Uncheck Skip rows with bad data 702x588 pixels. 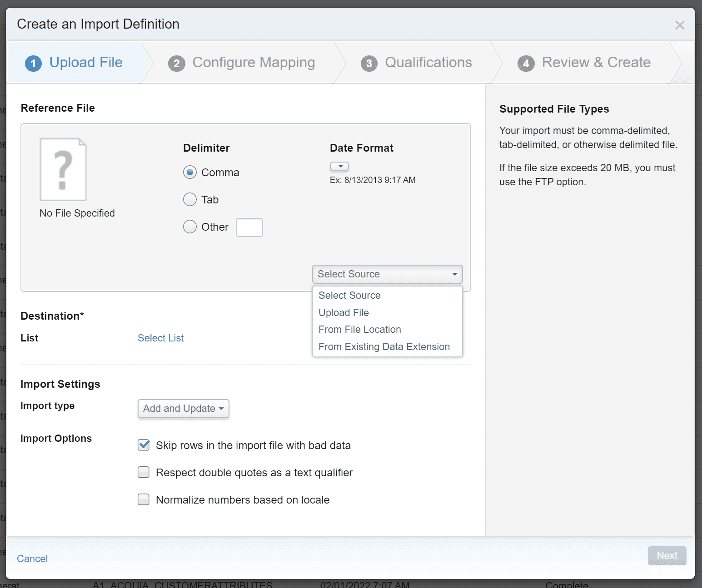click(x=144, y=445)
